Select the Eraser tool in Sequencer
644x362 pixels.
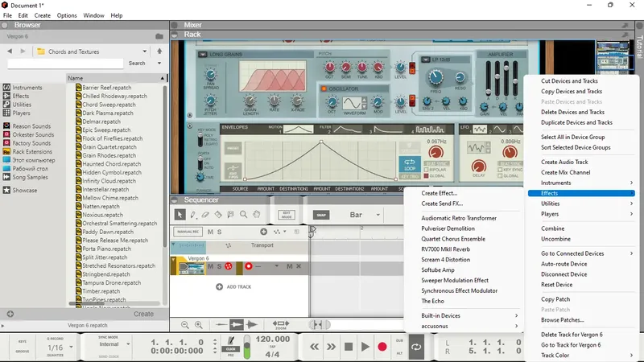click(205, 214)
